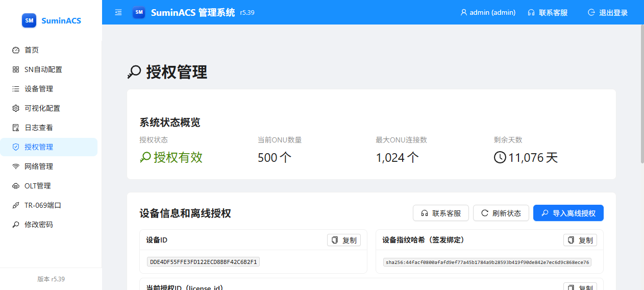The height and width of the screenshot is (290, 644).
Task: Click the 授权管理 shield icon
Action: point(16,147)
